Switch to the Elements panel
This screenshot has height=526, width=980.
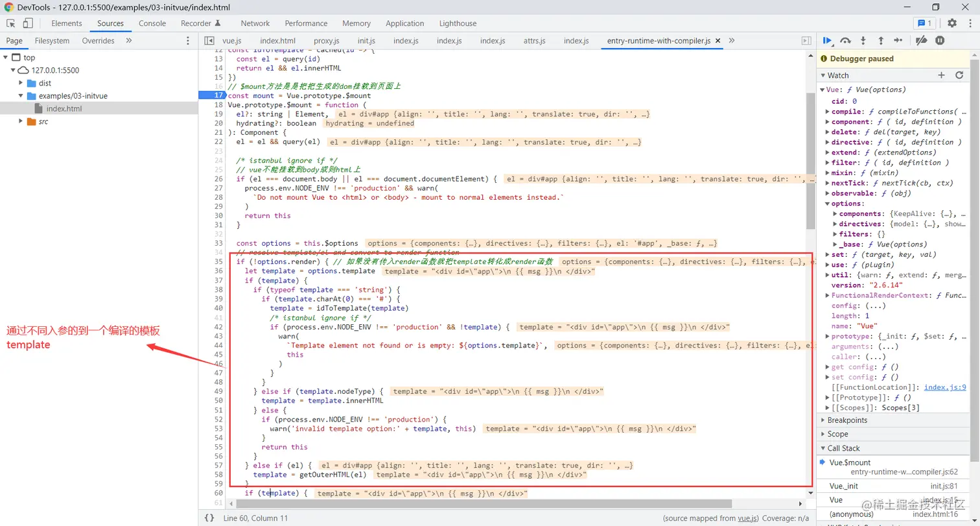67,23
